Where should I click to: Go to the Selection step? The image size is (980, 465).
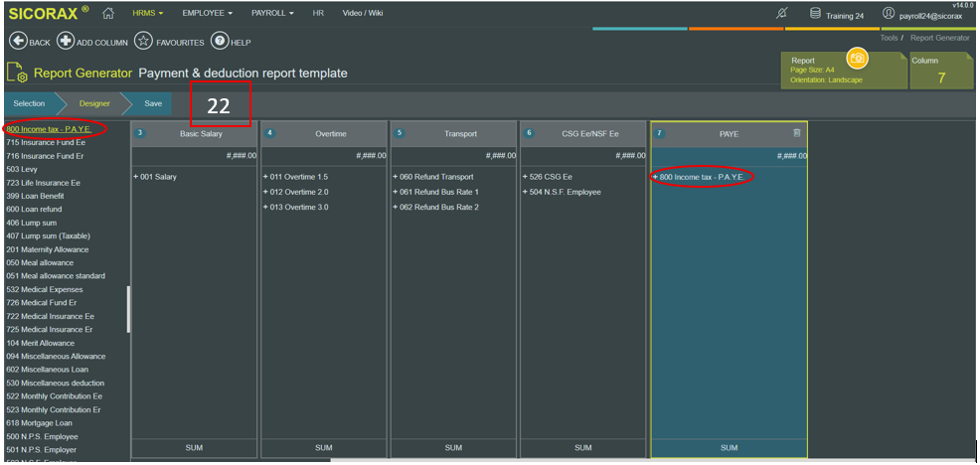(29, 103)
